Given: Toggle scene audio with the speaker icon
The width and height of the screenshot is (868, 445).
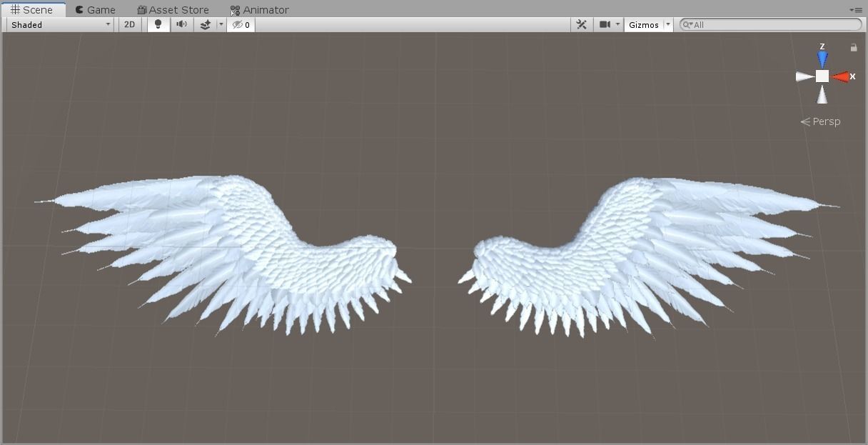Looking at the screenshot, I should pyautogui.click(x=181, y=24).
